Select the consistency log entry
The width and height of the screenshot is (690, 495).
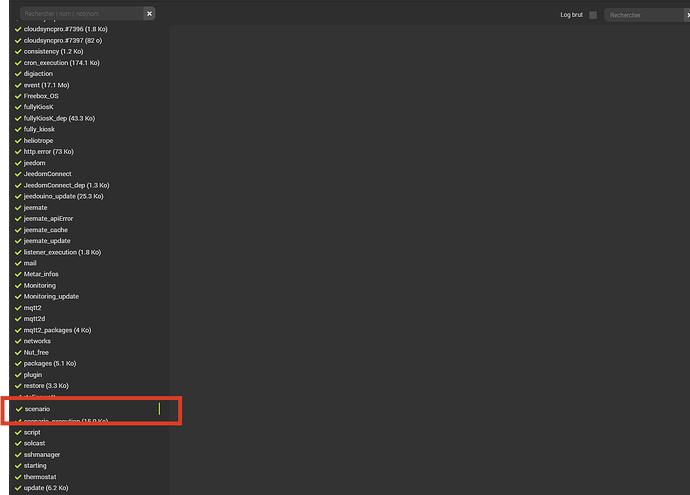[x=53, y=51]
